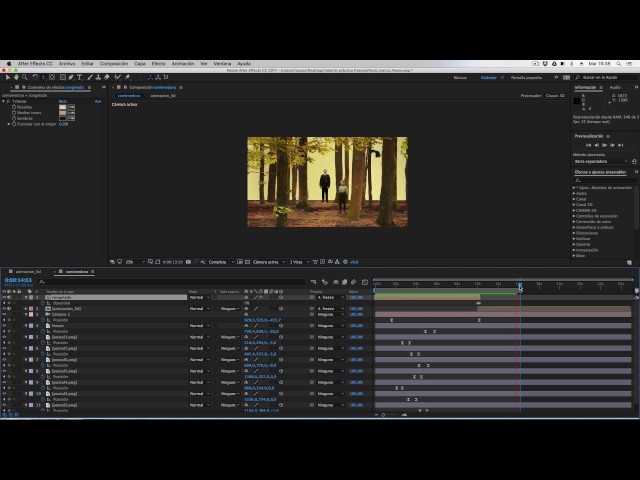Image resolution: width=640 pixels, height=480 pixels.
Task: Toggle 3D switch for layer 5
Action: pyautogui.click(x=281, y=337)
